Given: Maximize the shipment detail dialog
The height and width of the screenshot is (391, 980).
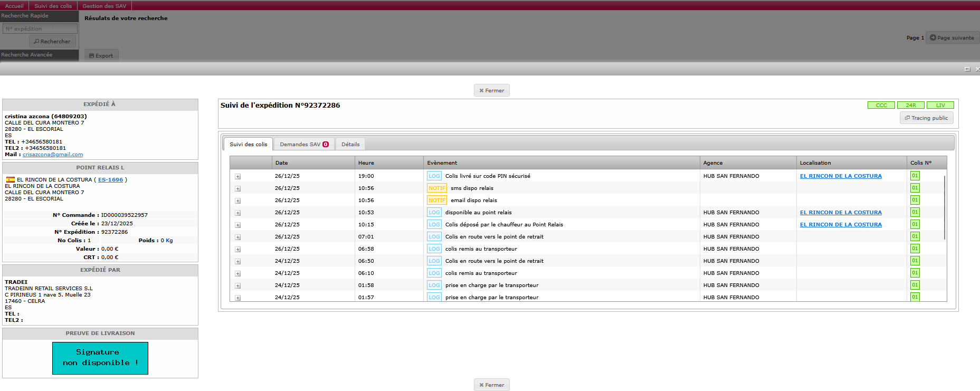Looking at the screenshot, I should 967,69.
